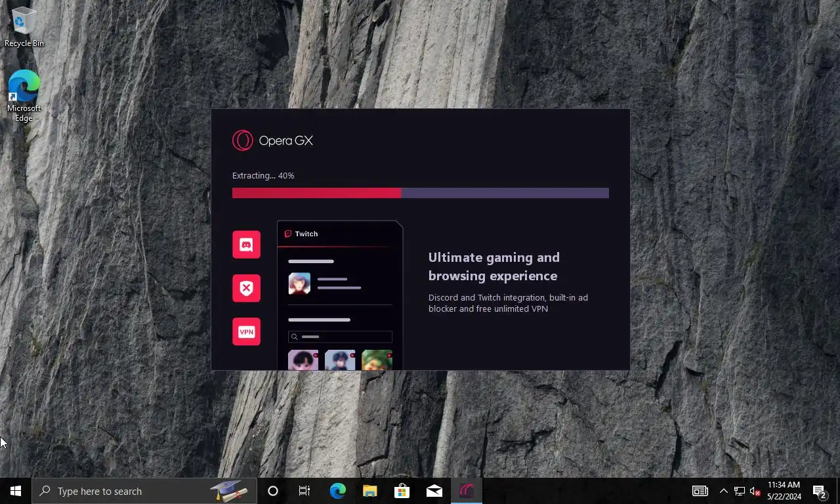
Task: Open the Recycle Bin desktop icon
Action: click(24, 27)
